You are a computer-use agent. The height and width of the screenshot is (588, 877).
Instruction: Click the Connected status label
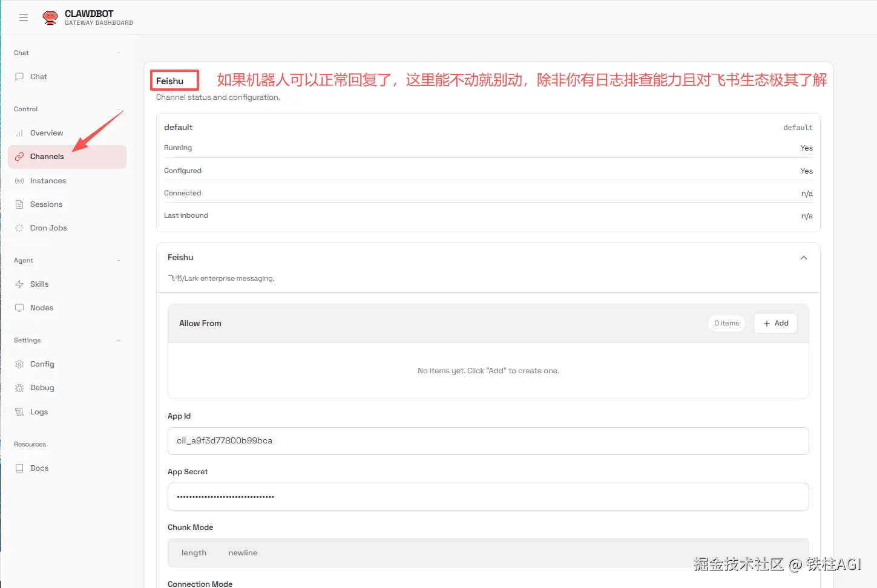click(x=182, y=193)
